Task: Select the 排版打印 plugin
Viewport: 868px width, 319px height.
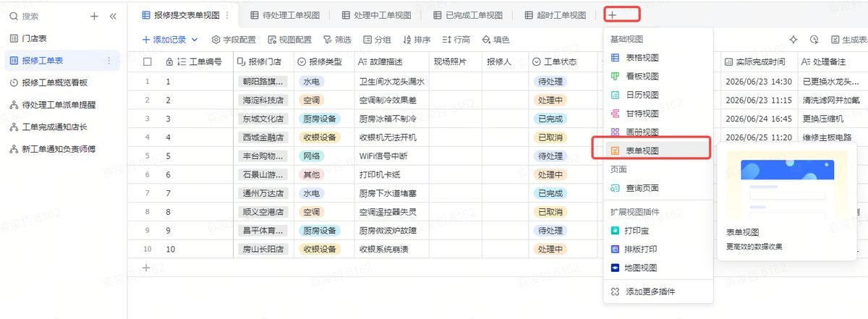Action: (658, 250)
